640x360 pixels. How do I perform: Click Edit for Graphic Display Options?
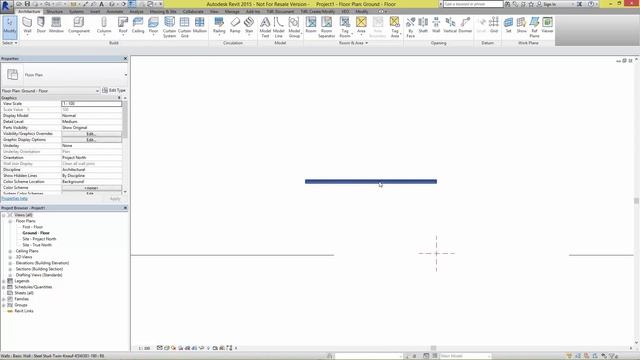click(x=91, y=140)
